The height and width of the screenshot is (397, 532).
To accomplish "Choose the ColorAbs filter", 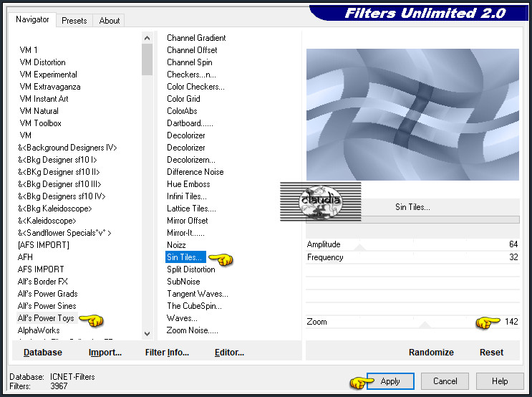I will 182,111.
